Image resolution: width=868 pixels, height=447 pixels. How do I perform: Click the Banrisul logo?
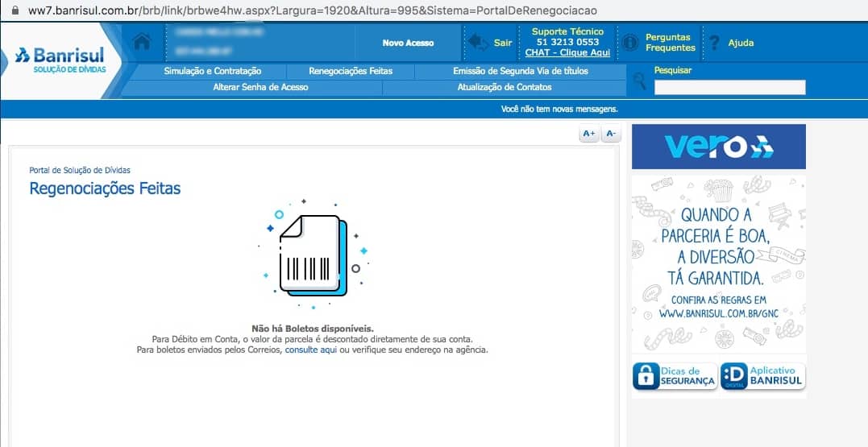[60, 59]
